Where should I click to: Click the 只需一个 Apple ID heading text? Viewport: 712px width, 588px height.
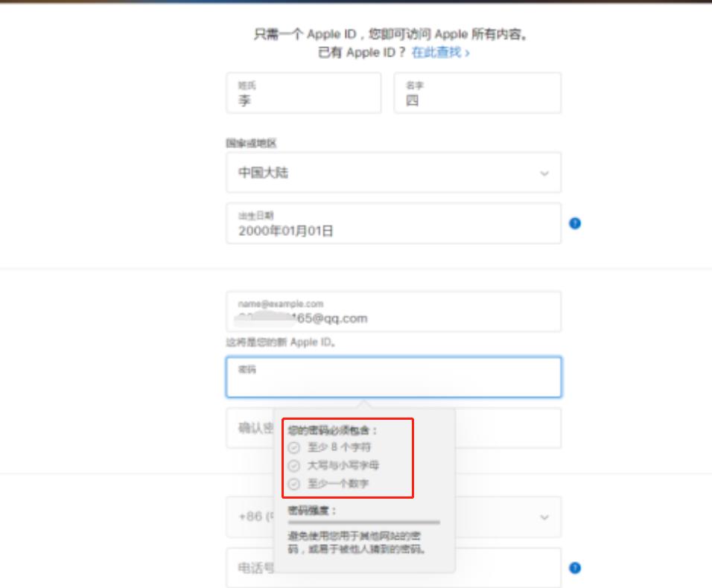pos(393,34)
